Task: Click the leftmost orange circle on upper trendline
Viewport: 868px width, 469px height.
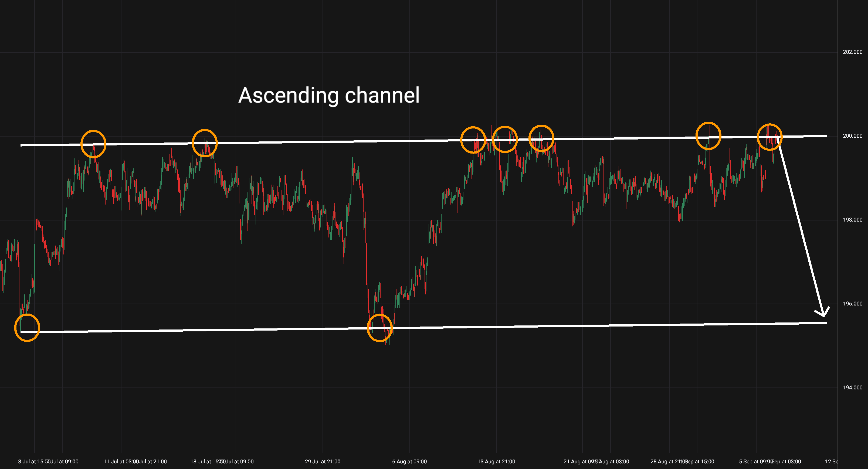Action: (93, 144)
